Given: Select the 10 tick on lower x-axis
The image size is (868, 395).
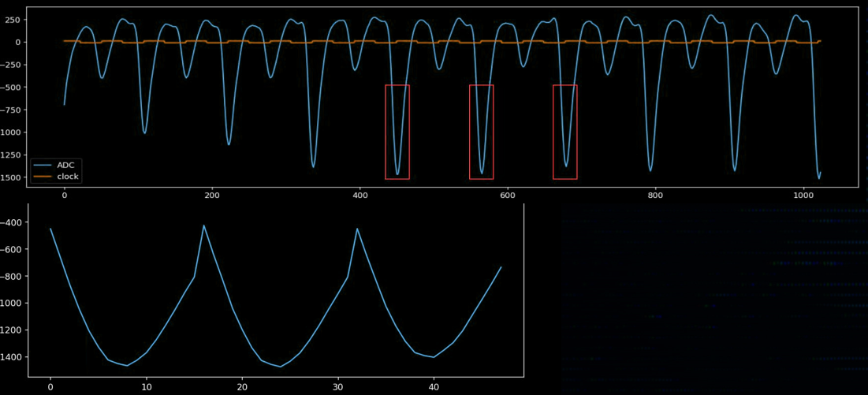Looking at the screenshot, I should coord(146,387).
